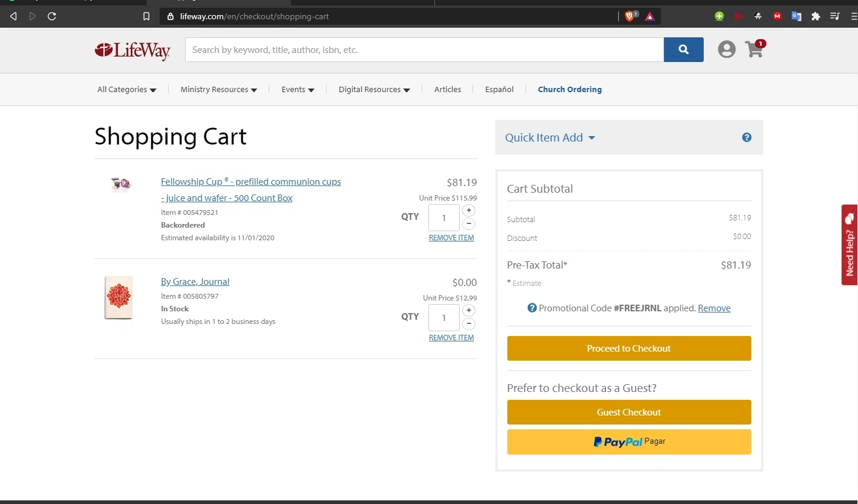Click the LifeWay logo
The height and width of the screenshot is (504, 858).
pyautogui.click(x=133, y=51)
